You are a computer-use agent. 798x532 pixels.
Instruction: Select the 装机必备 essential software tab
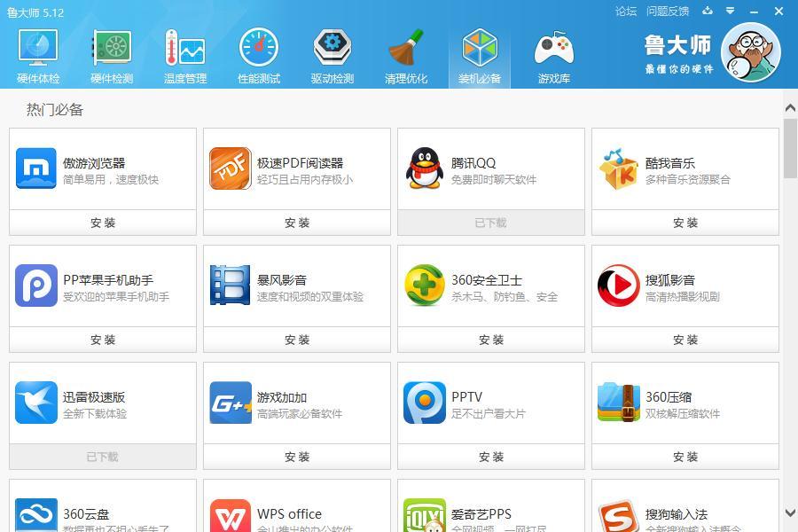point(480,57)
